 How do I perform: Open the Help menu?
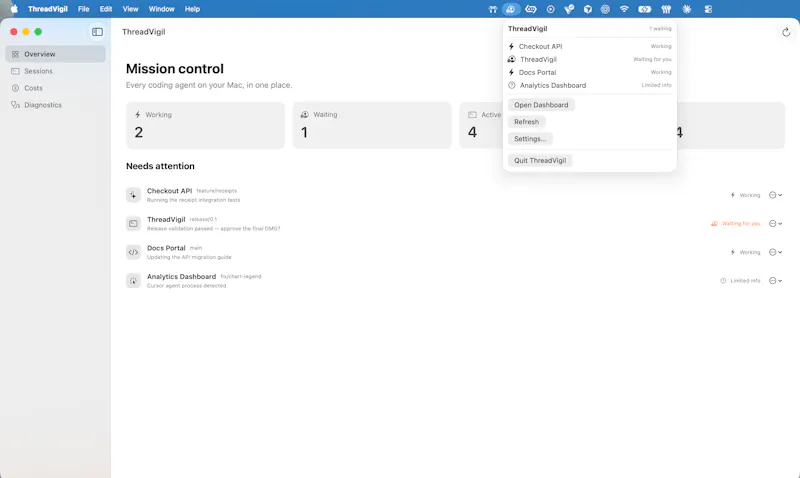[x=192, y=9]
